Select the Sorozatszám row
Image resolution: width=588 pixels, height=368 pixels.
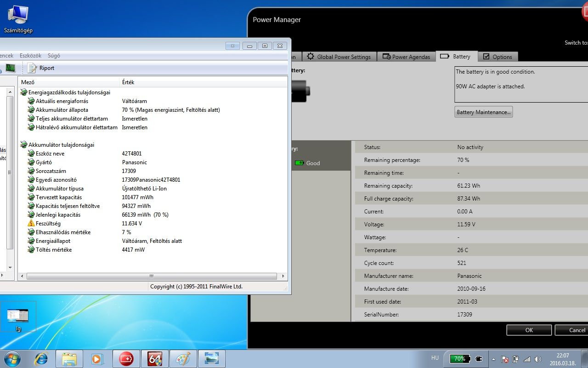[x=153, y=171]
